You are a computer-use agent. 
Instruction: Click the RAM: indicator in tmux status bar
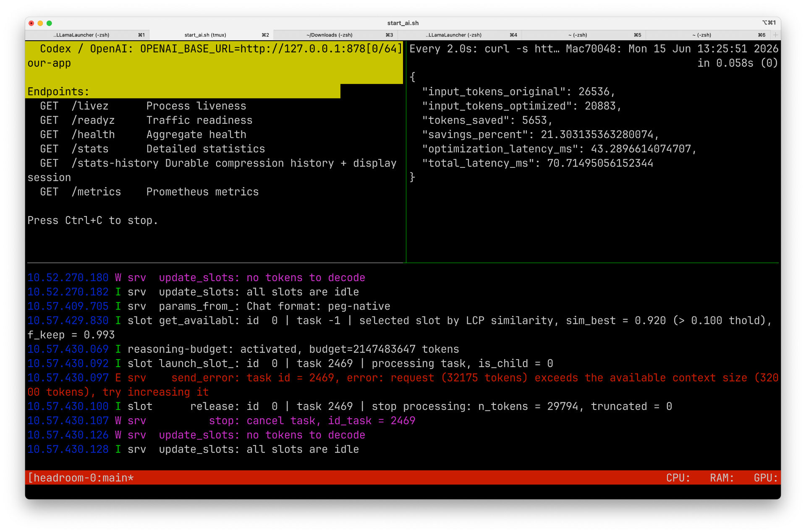point(722,477)
